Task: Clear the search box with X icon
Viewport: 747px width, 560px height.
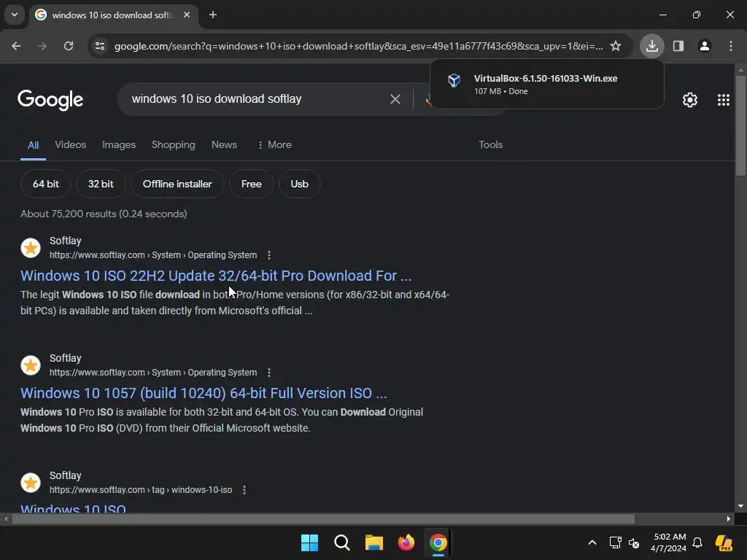Action: 395,99
